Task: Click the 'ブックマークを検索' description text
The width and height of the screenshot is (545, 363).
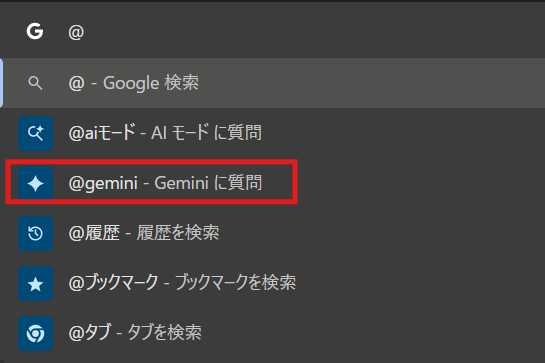Action: click(235, 283)
